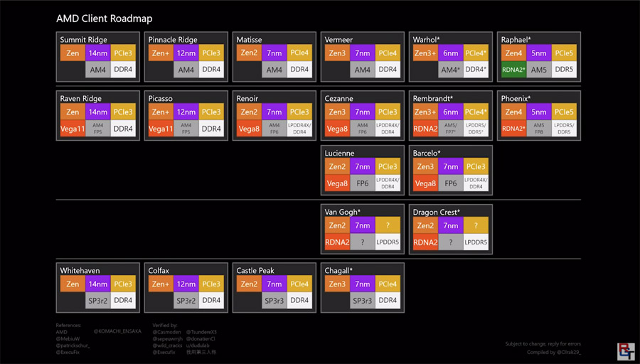Click the "DDR4*" memory cell in Warhol

tap(476, 70)
